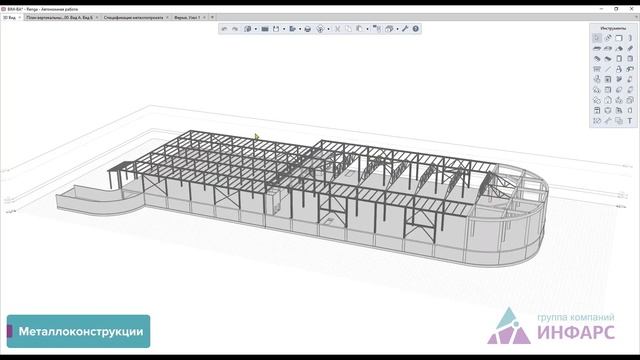The height and width of the screenshot is (360, 640).
Task: Close the Ферма. Узел 1 tab
Action: [204, 18]
